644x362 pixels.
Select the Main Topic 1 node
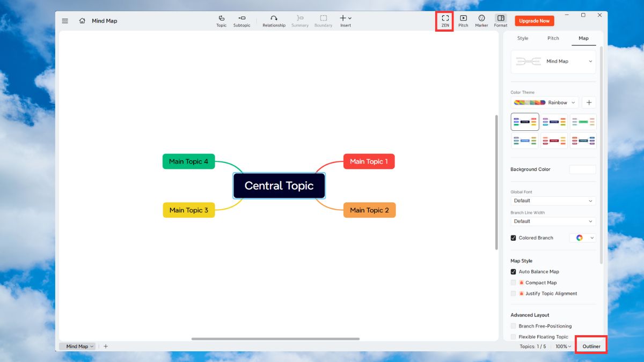click(x=369, y=161)
